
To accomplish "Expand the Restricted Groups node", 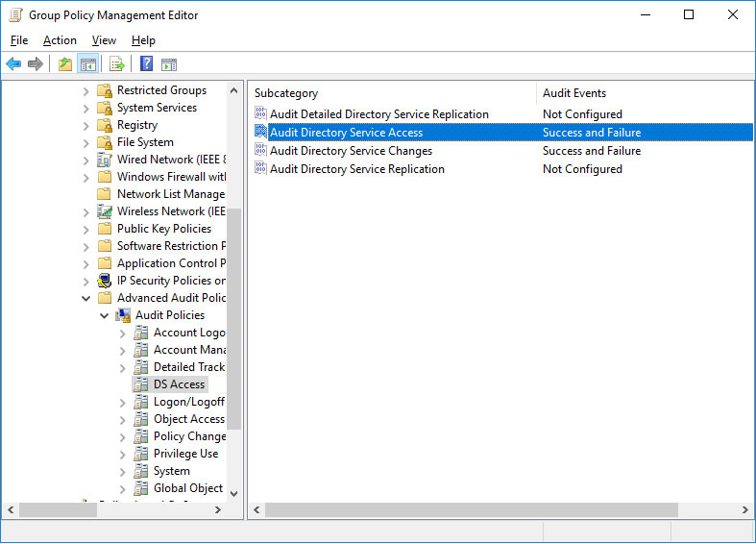I will pos(85,91).
